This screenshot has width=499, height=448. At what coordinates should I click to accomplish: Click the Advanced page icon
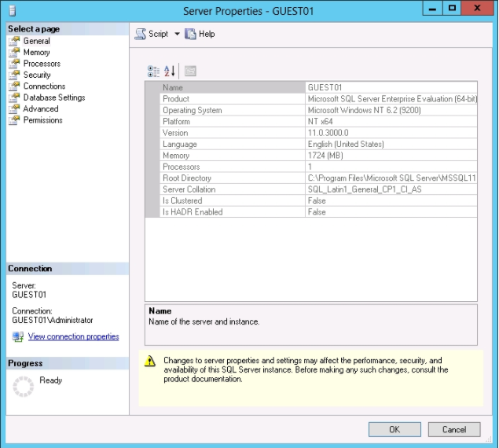pyautogui.click(x=14, y=109)
